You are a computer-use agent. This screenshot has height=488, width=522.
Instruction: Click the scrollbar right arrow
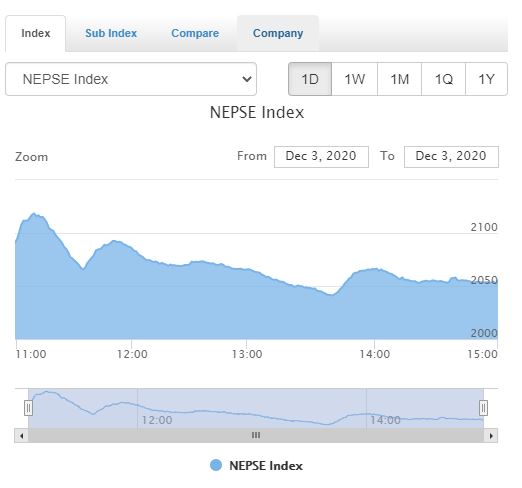click(x=491, y=436)
